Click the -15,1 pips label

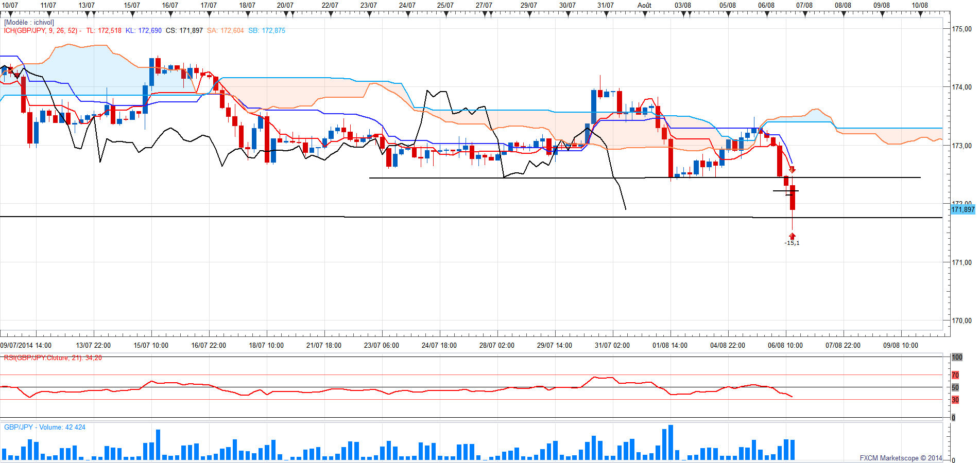click(792, 243)
